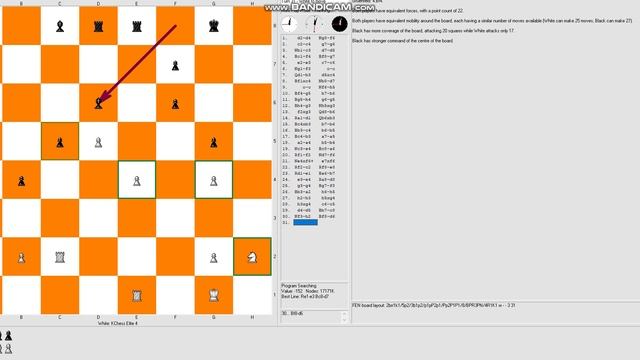
Task: Select the white rook on e1
Action: [x=137, y=296]
